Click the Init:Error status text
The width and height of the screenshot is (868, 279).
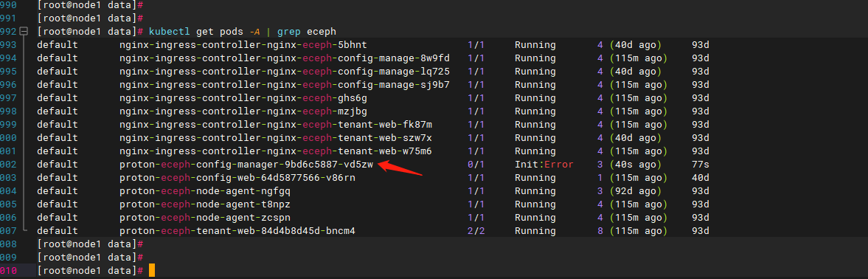coord(544,165)
